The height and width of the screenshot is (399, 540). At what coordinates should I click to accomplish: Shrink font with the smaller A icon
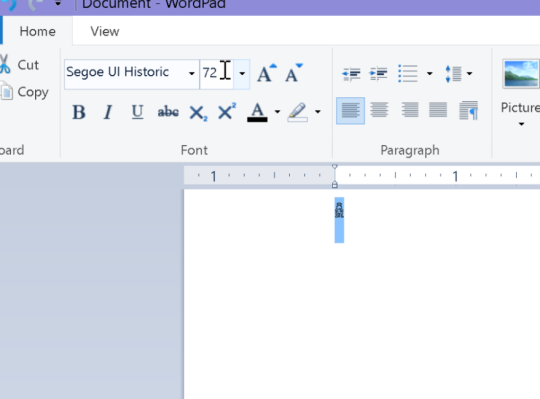pos(293,73)
